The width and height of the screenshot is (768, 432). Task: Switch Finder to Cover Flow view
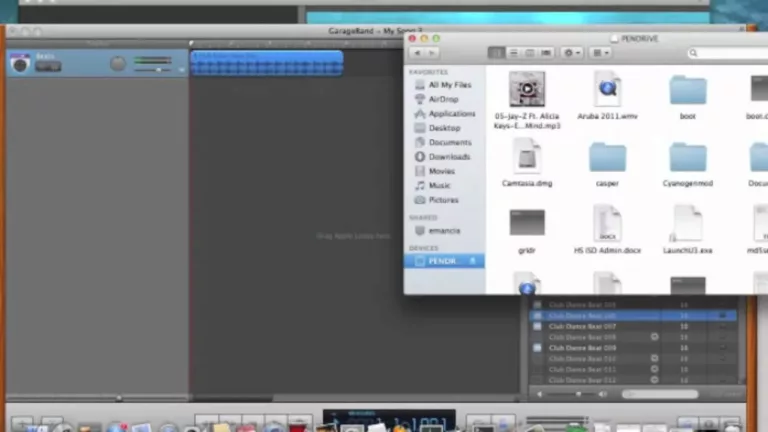coord(546,53)
